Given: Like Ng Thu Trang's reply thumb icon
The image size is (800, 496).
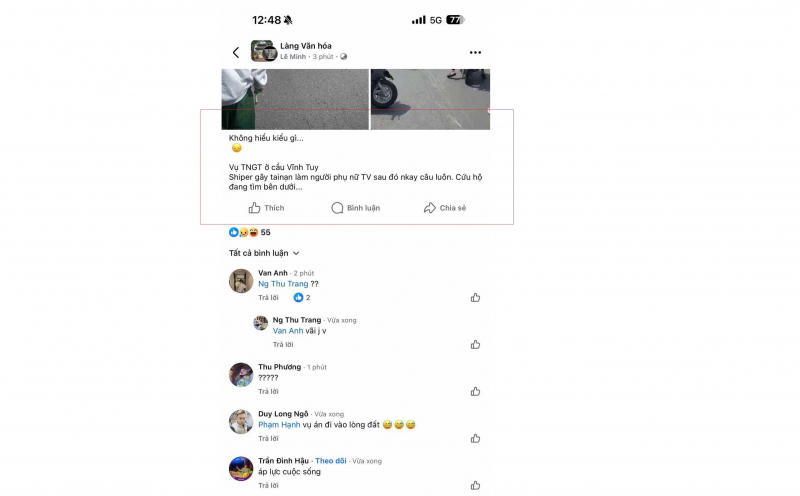Looking at the screenshot, I should (x=475, y=344).
